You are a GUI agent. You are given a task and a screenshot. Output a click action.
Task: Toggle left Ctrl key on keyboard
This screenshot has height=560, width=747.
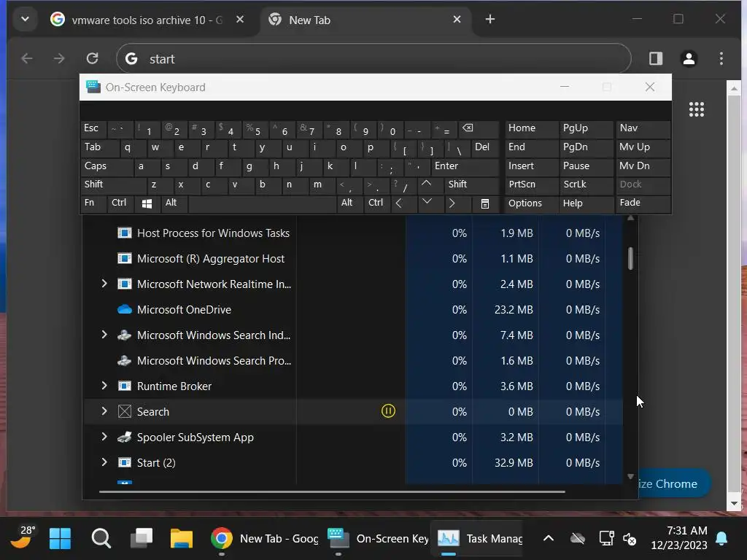(119, 203)
